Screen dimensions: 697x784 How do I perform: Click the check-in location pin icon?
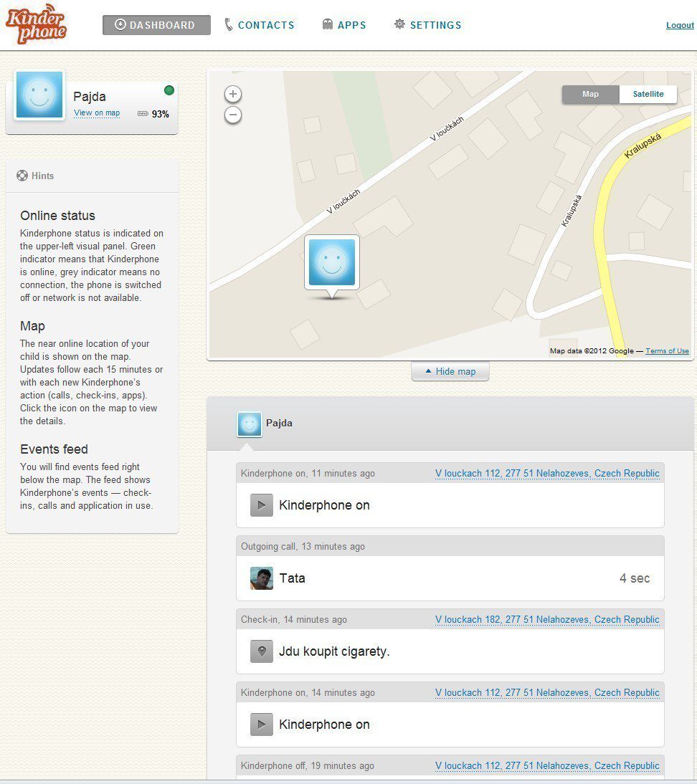(x=262, y=651)
